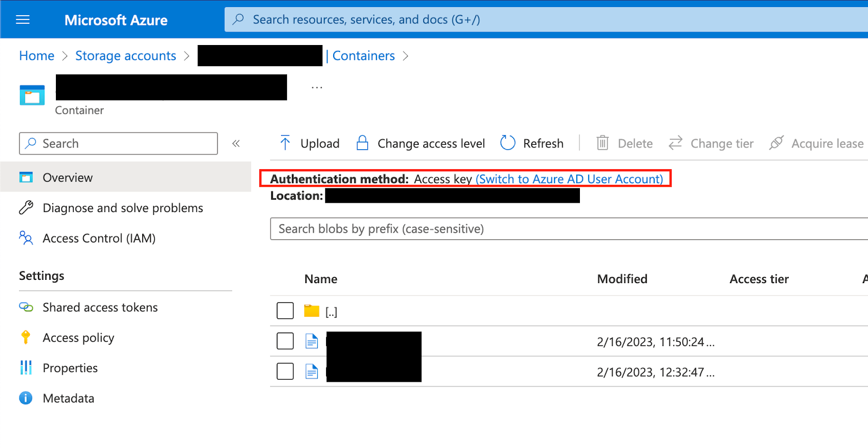Open the yellow parent folder icon
The width and height of the screenshot is (868, 448).
(311, 311)
